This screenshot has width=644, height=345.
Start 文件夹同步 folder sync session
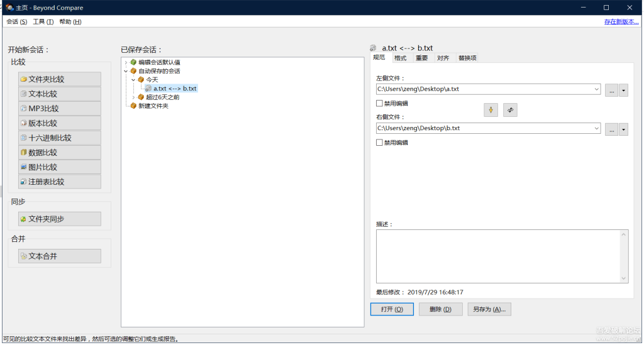click(x=60, y=219)
